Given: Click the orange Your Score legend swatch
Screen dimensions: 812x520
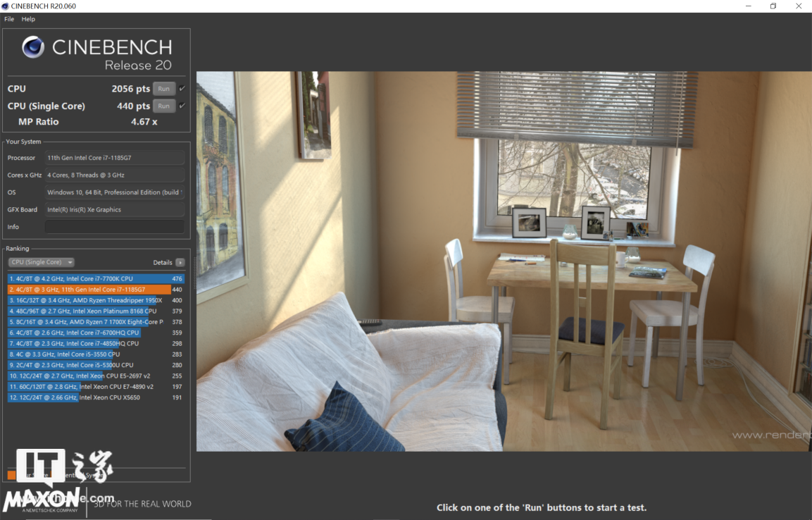Looking at the screenshot, I should [11, 475].
